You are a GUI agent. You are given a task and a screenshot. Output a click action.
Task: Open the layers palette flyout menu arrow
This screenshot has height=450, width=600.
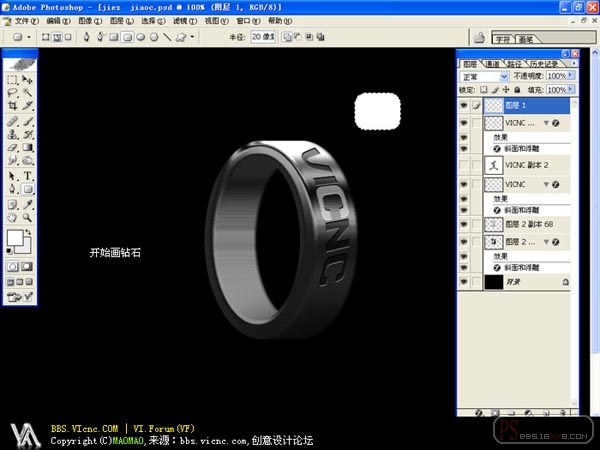coord(574,63)
